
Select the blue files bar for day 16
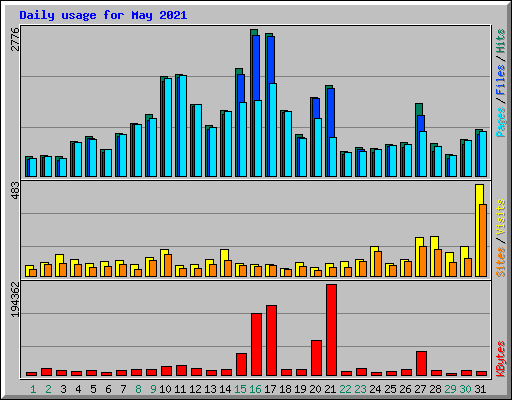point(256,68)
